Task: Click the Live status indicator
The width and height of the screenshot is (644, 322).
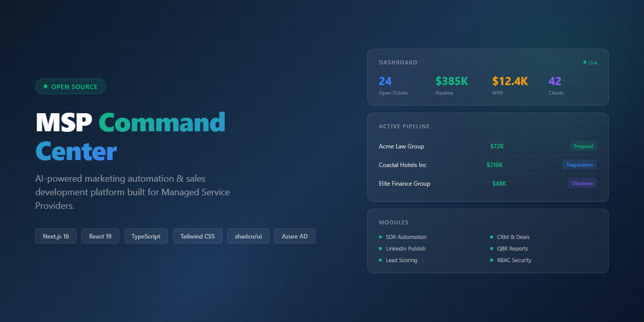Action: (x=590, y=62)
